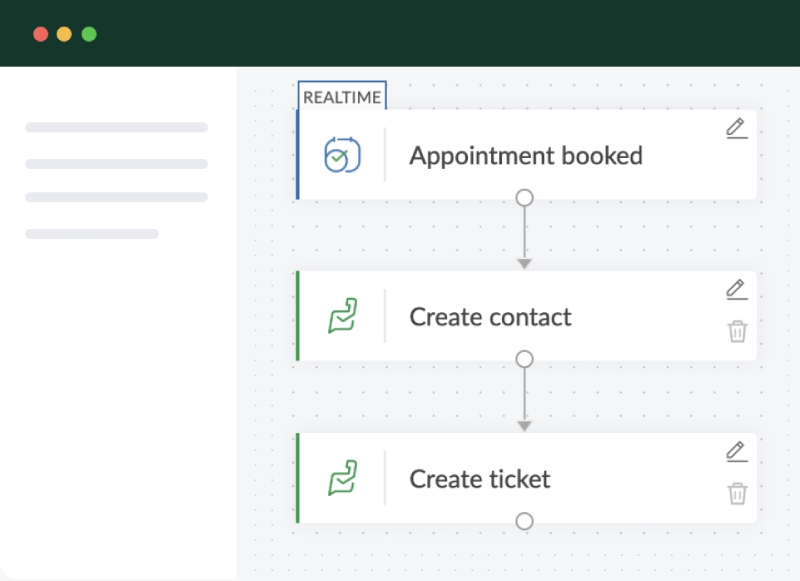The image size is (800, 581).
Task: Click arrow pointing into Create contact
Action: 524,264
